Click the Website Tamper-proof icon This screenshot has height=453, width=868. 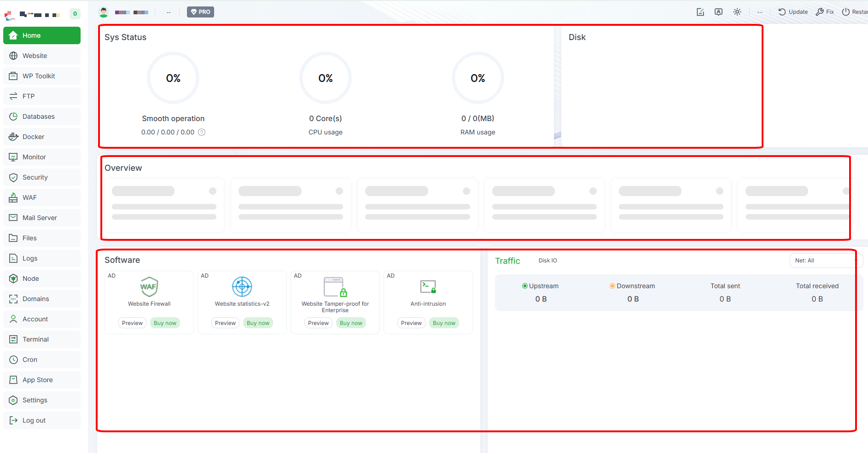click(335, 287)
